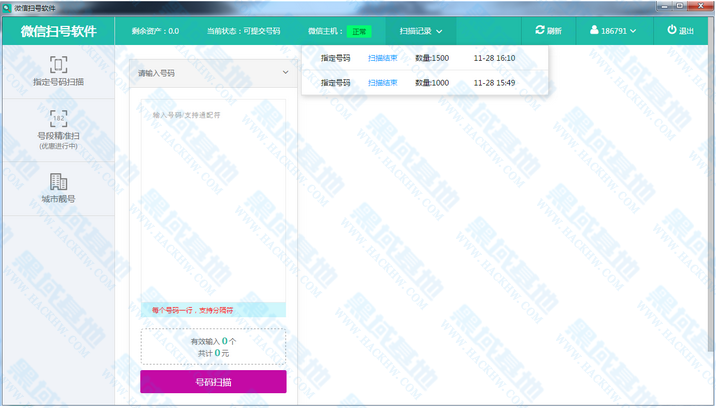Open the 指定号码扫描 sidebar icon
This screenshot has height=408, width=716.
(58, 65)
